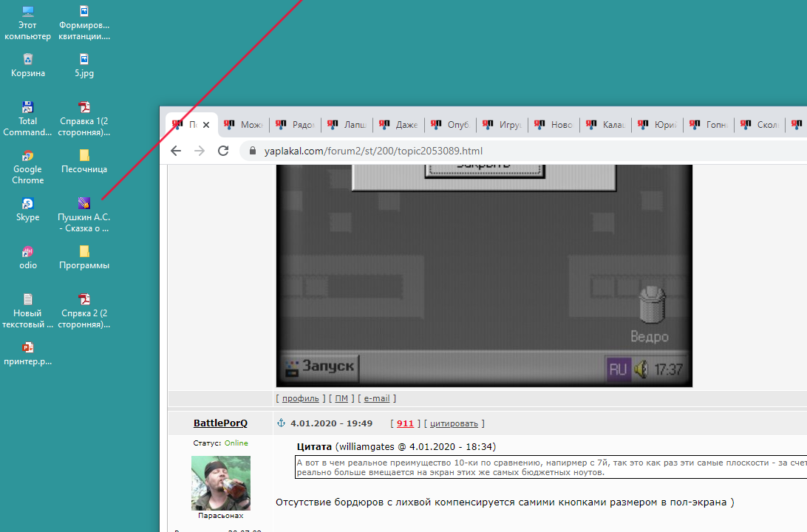Screen dimensions: 807x532
Task: Open Skype desktop shortcut
Action: [x=28, y=209]
